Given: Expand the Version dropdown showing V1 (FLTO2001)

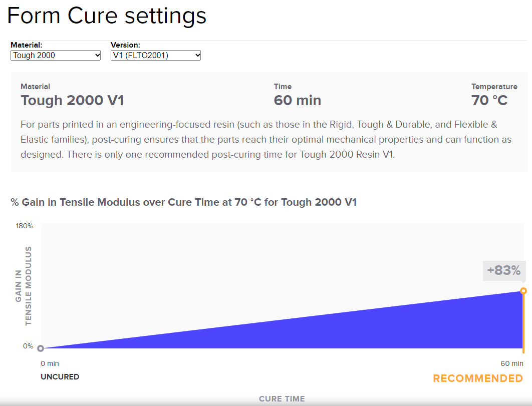Looking at the screenshot, I should click(x=156, y=55).
